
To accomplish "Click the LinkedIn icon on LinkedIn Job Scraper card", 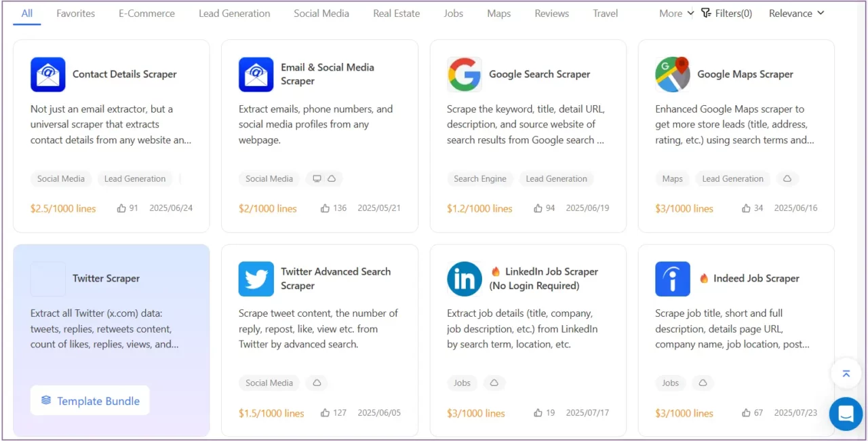I will 464,279.
